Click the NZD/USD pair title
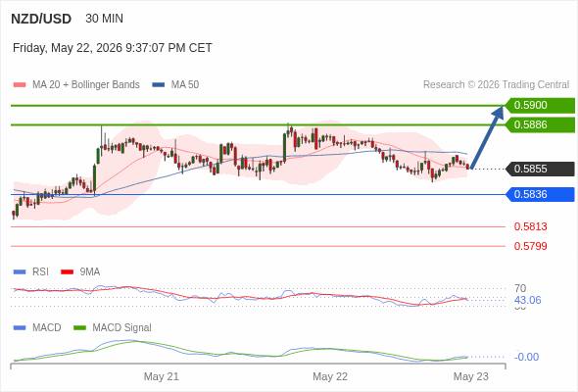Image resolution: width=578 pixels, height=392 pixels. point(41,19)
